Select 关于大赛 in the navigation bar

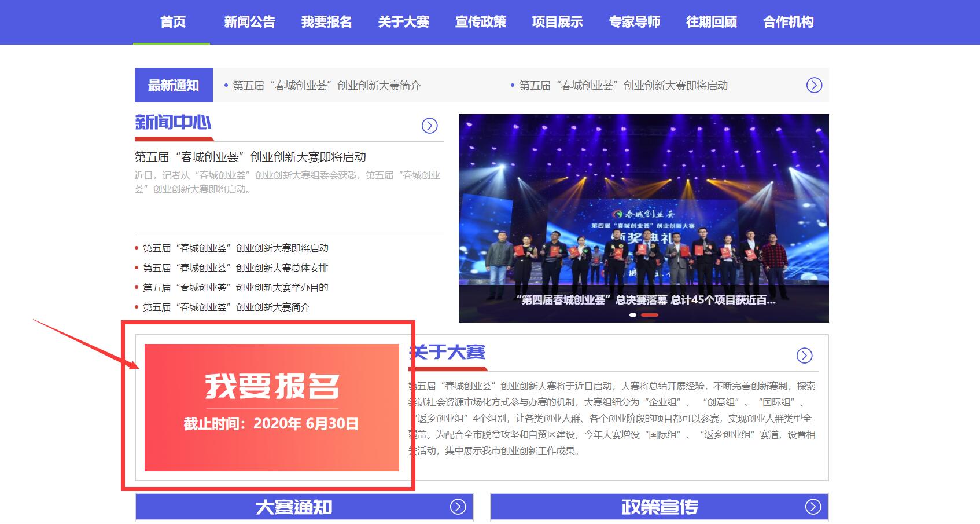coord(403,22)
